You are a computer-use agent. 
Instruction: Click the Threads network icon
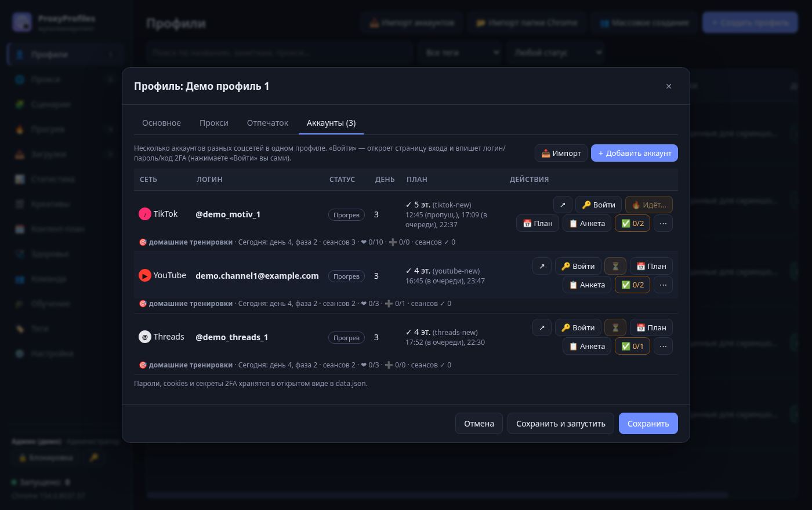[145, 337]
